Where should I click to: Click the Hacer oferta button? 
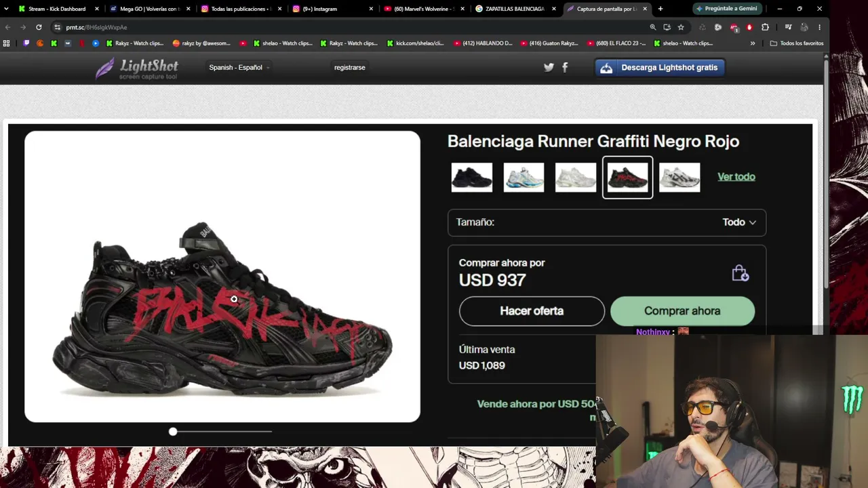(x=532, y=311)
